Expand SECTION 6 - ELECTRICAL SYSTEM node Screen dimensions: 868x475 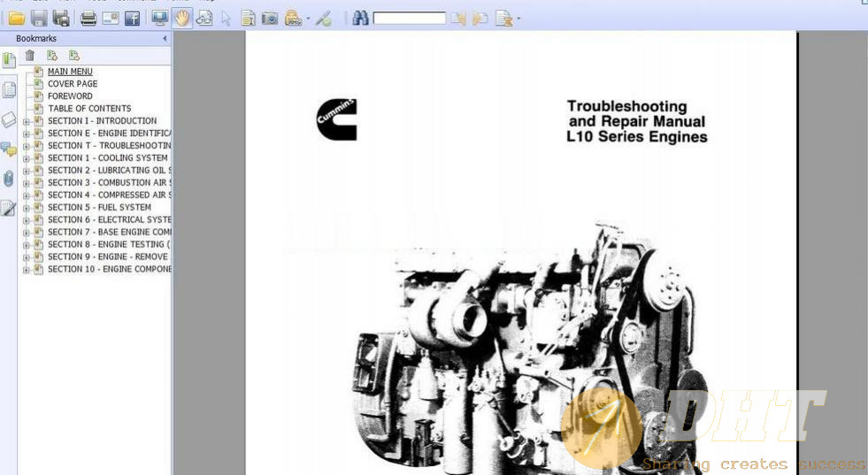[x=26, y=219]
